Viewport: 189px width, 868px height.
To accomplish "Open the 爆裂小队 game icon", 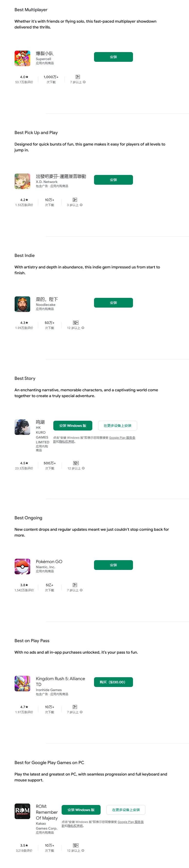I will pos(22,58).
